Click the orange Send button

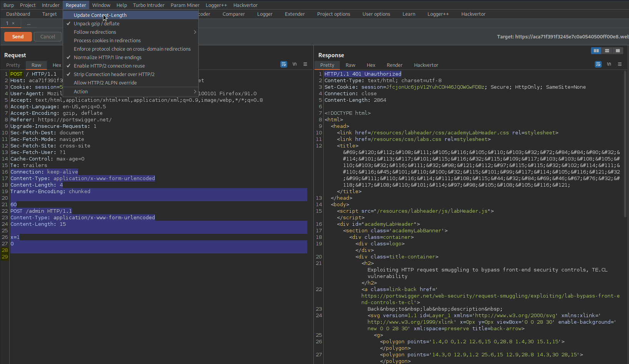coord(18,37)
